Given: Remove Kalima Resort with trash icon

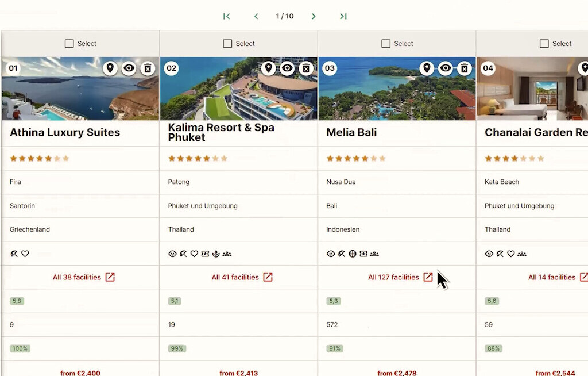Looking at the screenshot, I should pyautogui.click(x=306, y=68).
